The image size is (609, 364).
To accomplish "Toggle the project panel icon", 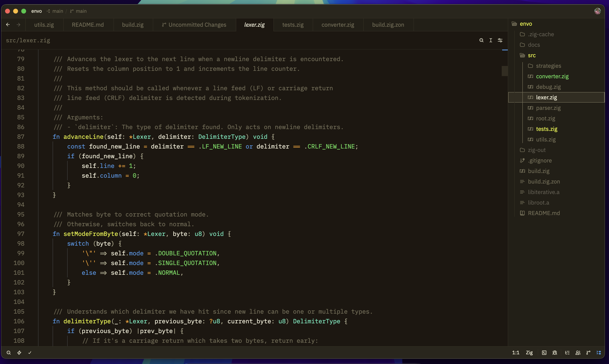I will coord(599,352).
